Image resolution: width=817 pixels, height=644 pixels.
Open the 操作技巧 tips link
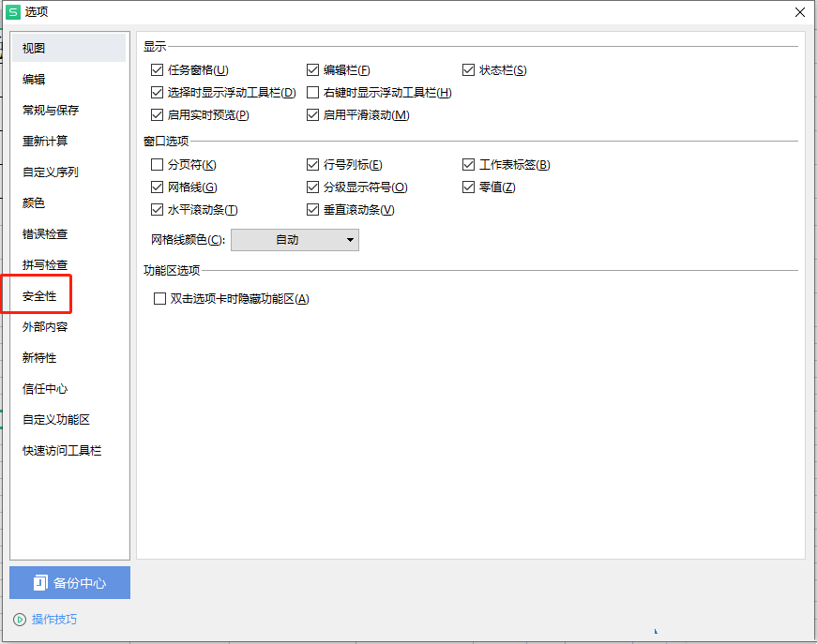pyautogui.click(x=54, y=619)
